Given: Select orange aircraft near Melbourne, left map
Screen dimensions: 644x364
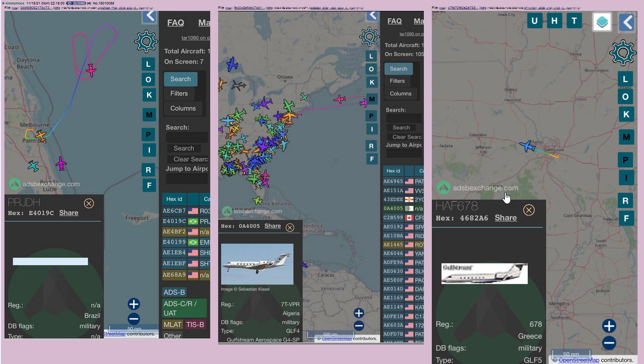Looking at the screenshot, I should (41, 135).
